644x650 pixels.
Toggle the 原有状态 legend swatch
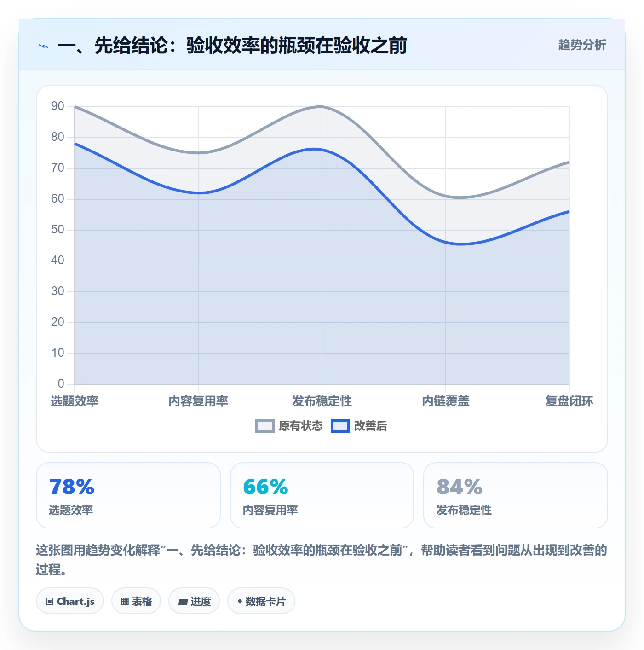(265, 426)
